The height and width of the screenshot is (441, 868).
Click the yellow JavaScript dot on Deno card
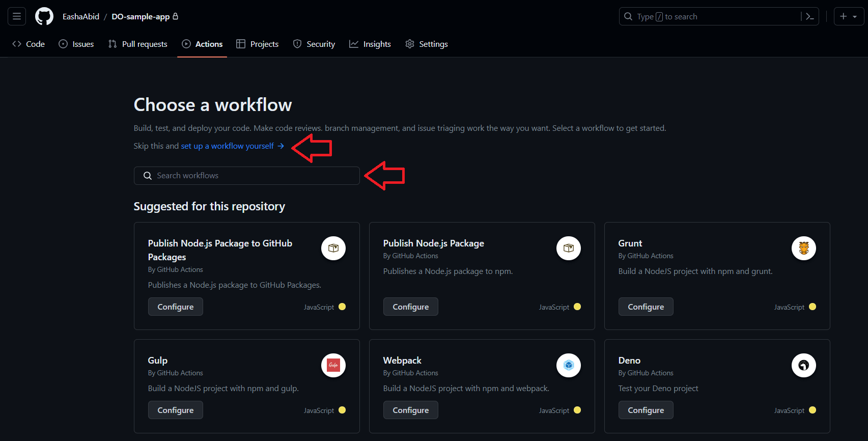813,410
